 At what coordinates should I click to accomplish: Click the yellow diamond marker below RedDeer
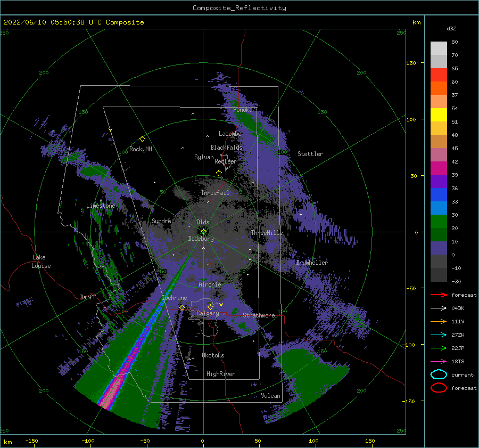[x=219, y=173]
